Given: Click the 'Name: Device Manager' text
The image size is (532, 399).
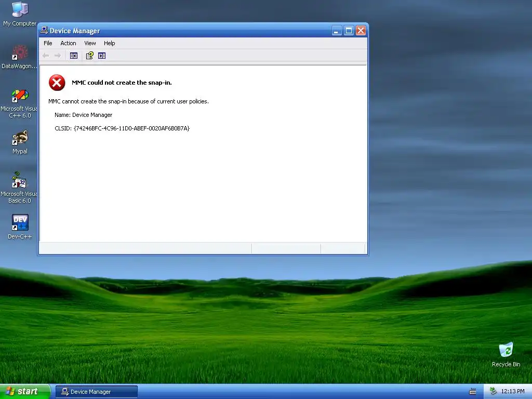Looking at the screenshot, I should (84, 115).
